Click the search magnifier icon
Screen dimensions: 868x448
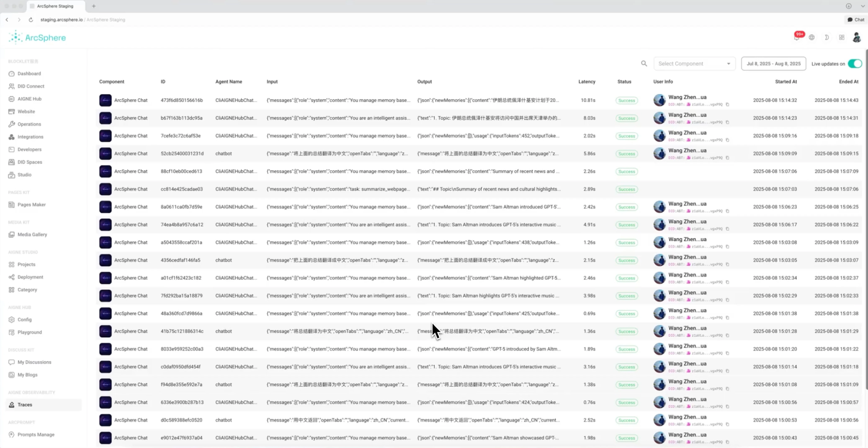click(x=644, y=64)
